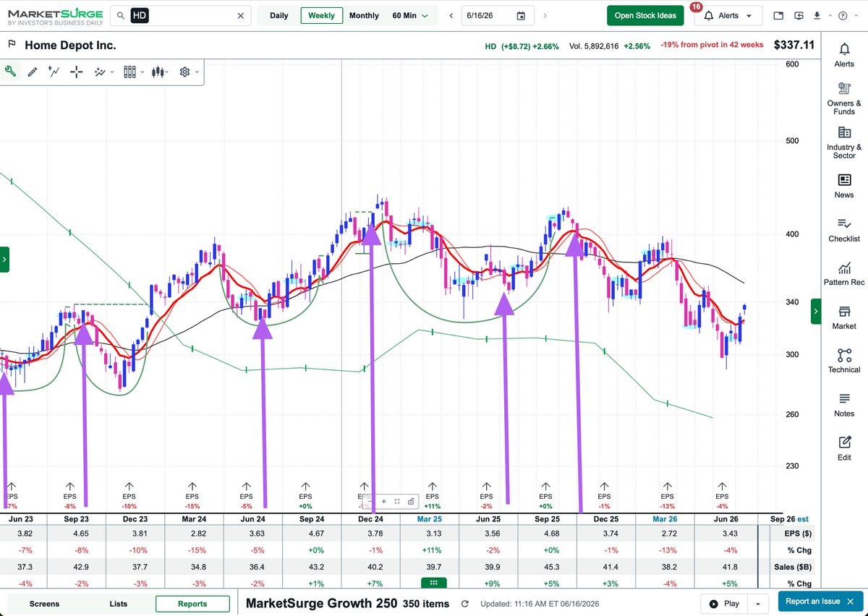This screenshot has width=868, height=616.
Task: Go to next date arrow
Action: coord(545,16)
